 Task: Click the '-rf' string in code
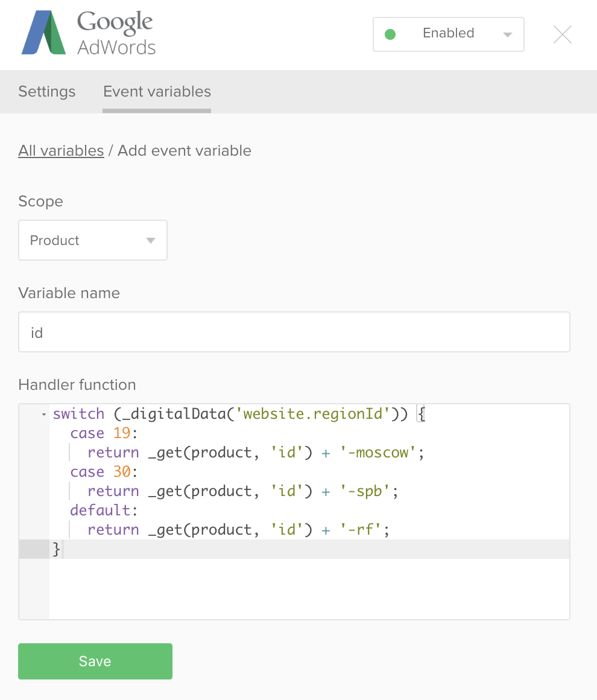(360, 530)
